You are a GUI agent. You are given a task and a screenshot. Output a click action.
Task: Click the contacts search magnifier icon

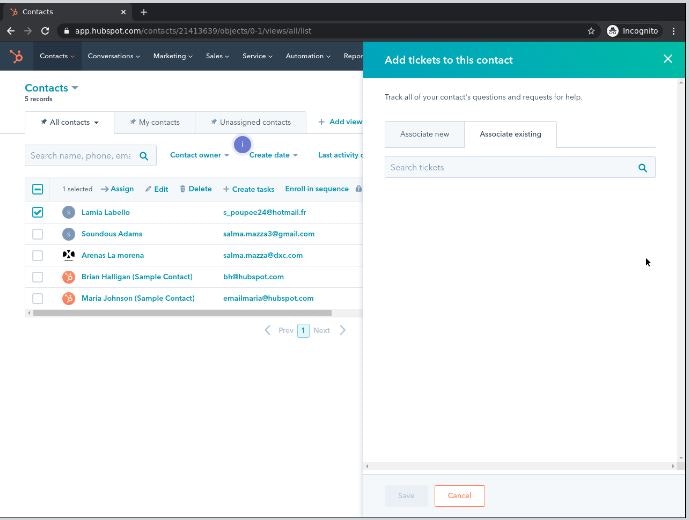pyautogui.click(x=144, y=156)
